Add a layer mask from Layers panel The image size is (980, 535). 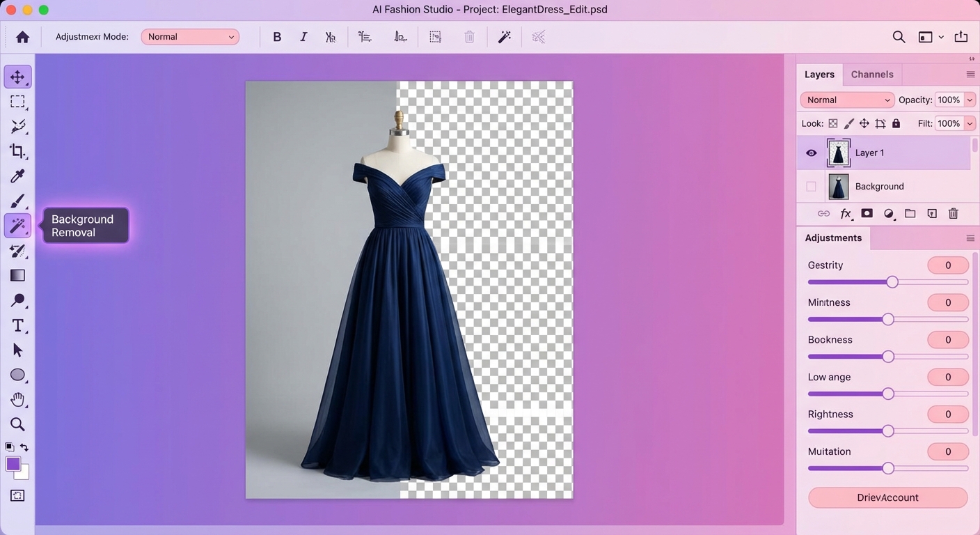[867, 214]
